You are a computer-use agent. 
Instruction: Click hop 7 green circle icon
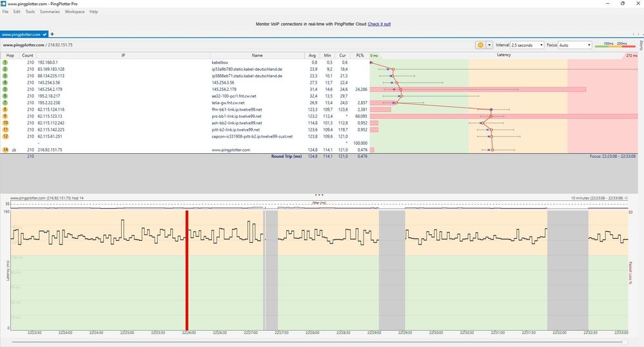tap(5, 102)
